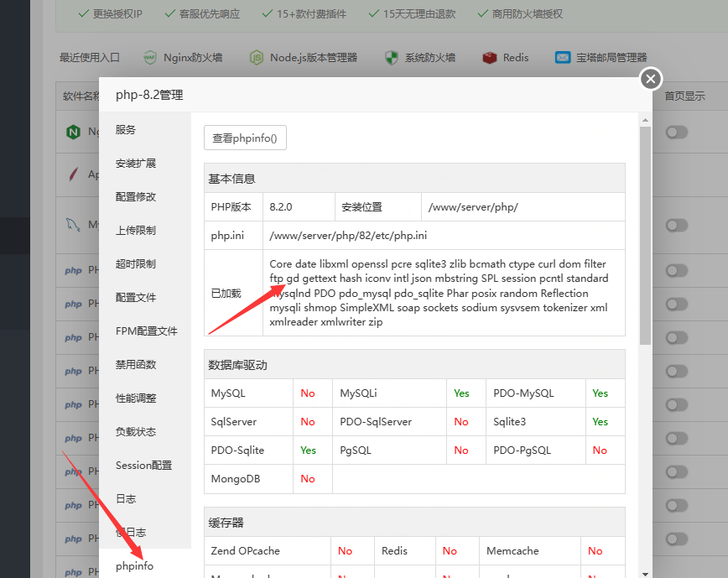The width and height of the screenshot is (728, 578).
Task: Click the 基本信息 section header
Action: click(x=414, y=179)
